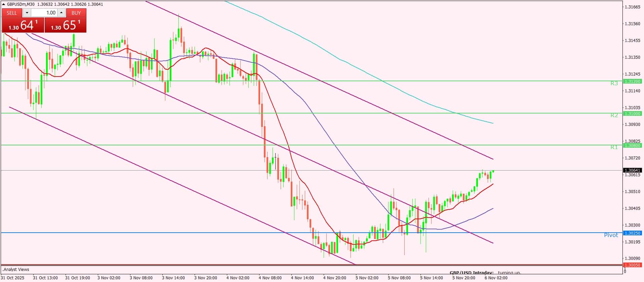This screenshot has height=282, width=644.
Task: Click the 1.30641 current price marker
Action: click(632, 171)
